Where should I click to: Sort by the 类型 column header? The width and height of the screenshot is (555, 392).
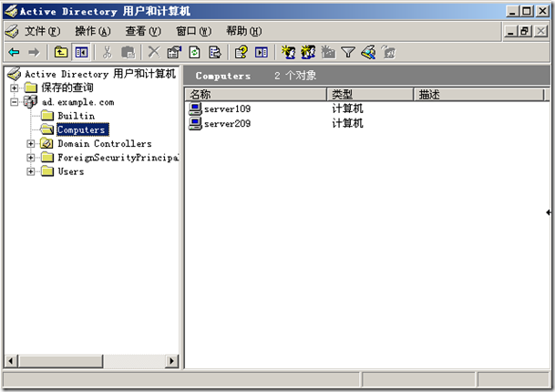370,95
